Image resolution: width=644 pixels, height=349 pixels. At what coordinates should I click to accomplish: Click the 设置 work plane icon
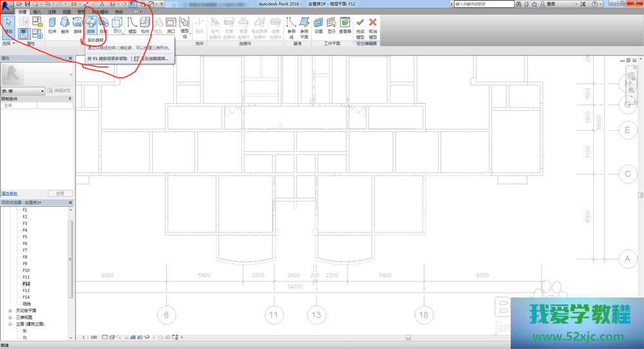[319, 25]
